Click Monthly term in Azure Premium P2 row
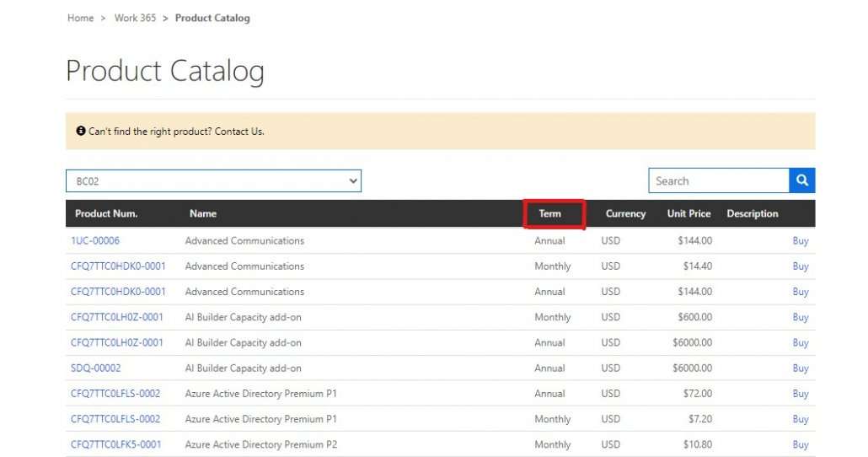Viewport: 868px width, 457px height. [553, 444]
